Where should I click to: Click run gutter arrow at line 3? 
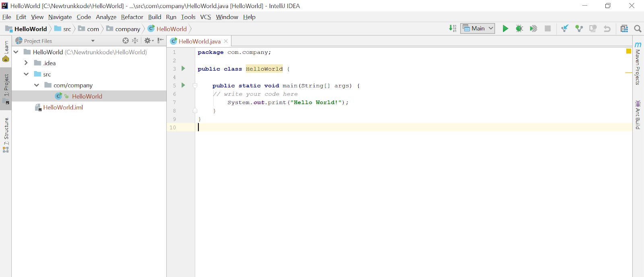pyautogui.click(x=183, y=68)
